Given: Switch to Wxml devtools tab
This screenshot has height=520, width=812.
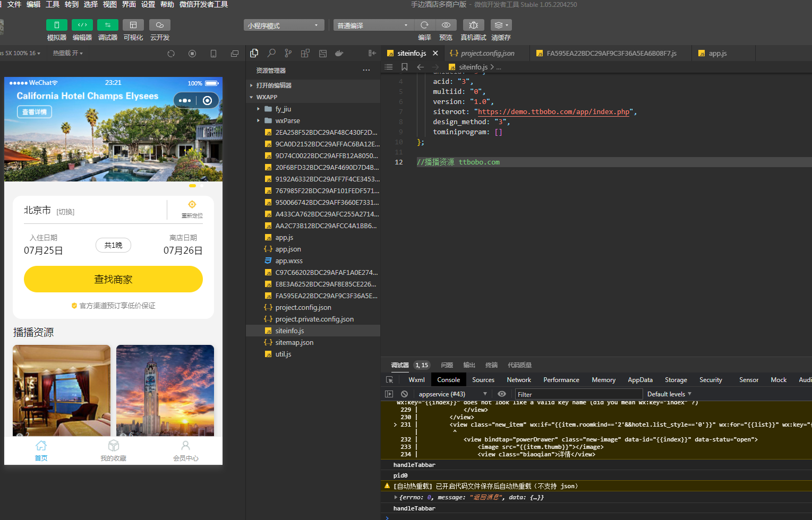Looking at the screenshot, I should click(416, 379).
